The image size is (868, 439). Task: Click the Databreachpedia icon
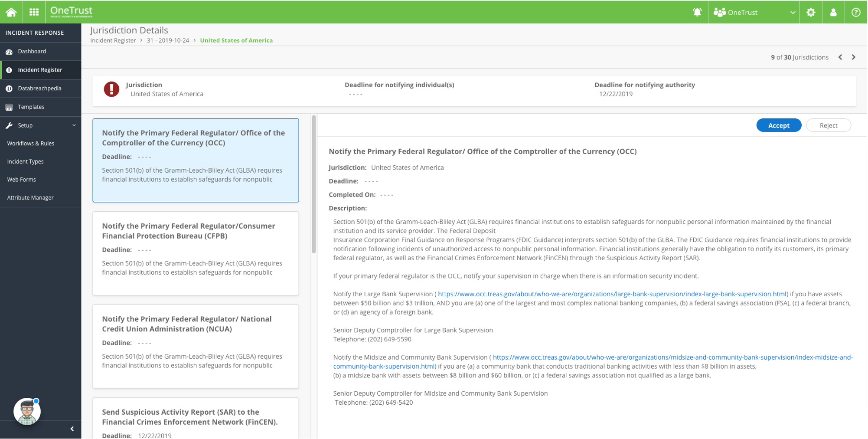9,88
